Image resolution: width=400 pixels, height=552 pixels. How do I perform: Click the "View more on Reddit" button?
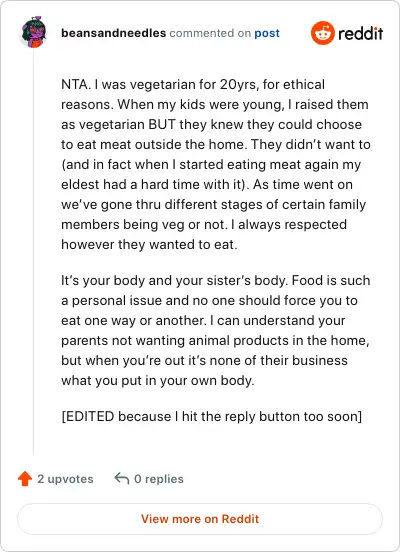[x=200, y=519]
